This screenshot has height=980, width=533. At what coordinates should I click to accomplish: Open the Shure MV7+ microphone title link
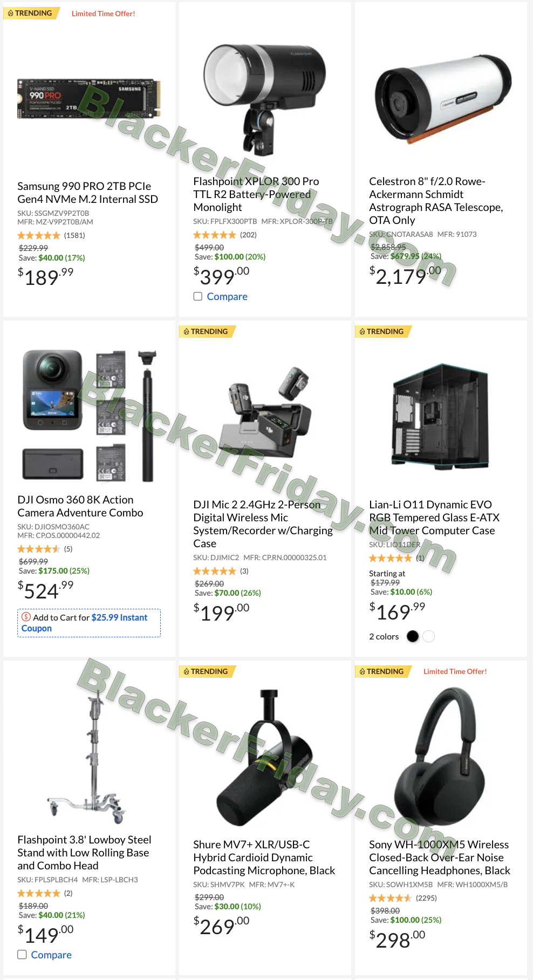[264, 857]
